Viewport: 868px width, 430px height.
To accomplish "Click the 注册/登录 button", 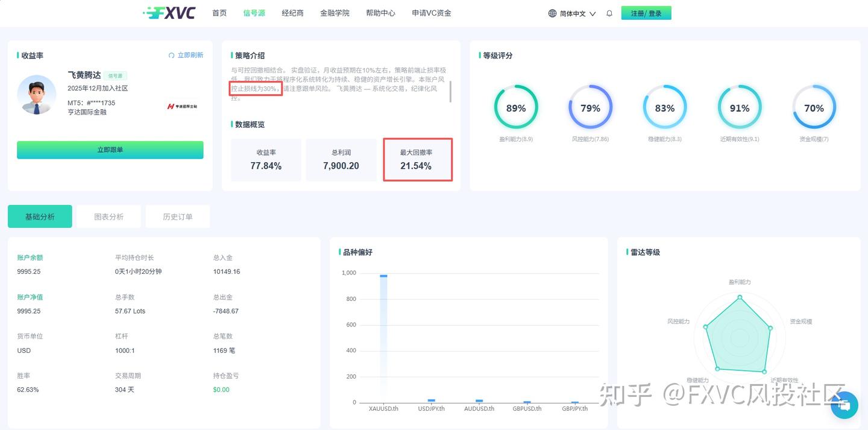I will pos(646,12).
